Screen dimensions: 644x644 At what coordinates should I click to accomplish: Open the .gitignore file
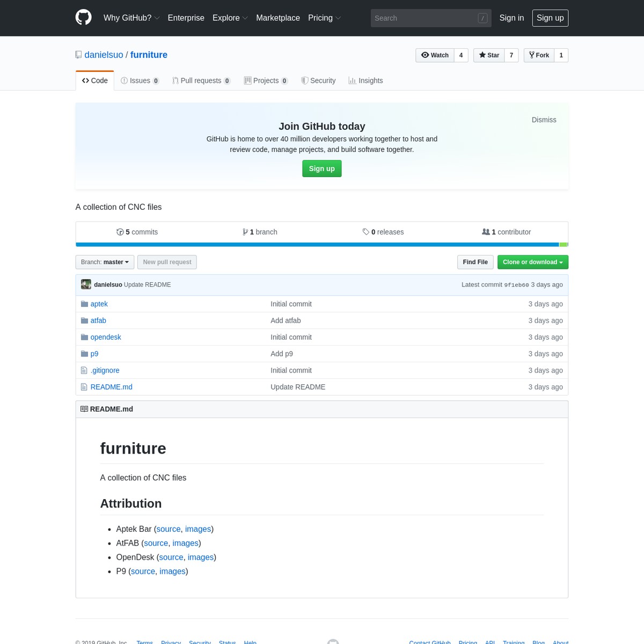[105, 370]
